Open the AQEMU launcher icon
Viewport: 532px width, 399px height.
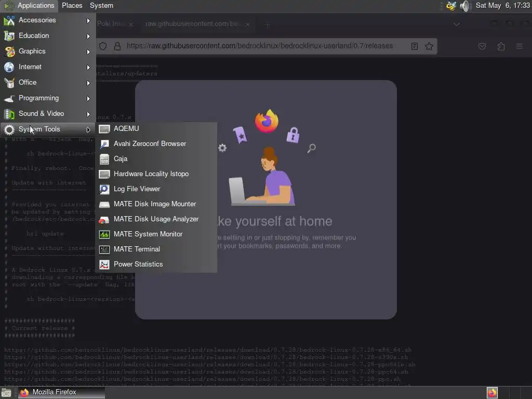[x=104, y=129]
